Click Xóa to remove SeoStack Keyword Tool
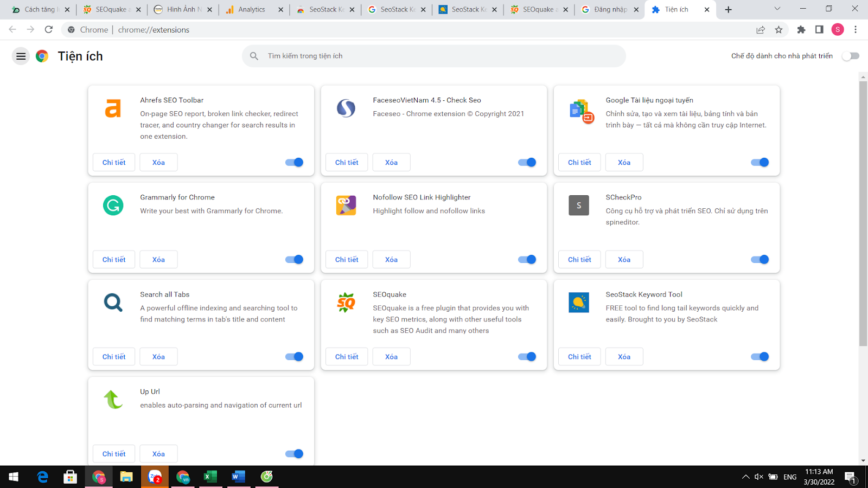 coord(624,356)
